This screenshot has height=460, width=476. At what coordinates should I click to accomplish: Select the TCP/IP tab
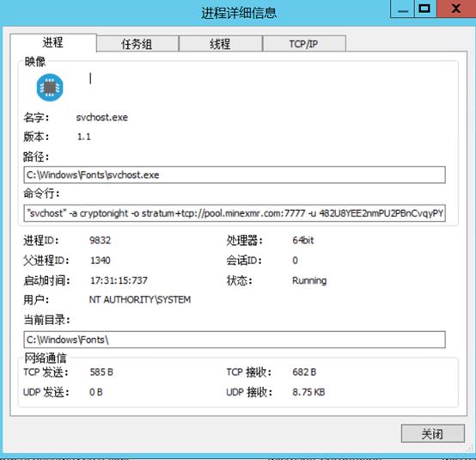[x=304, y=44]
